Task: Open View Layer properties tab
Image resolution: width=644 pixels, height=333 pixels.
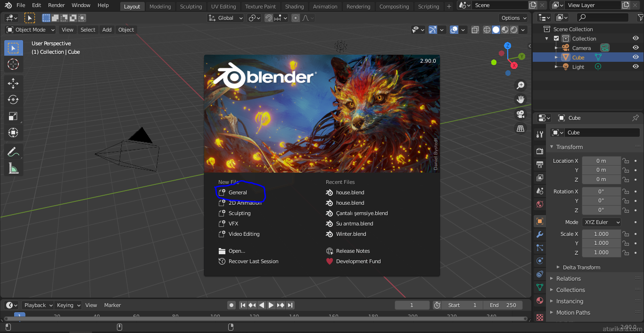Action: [x=540, y=178]
